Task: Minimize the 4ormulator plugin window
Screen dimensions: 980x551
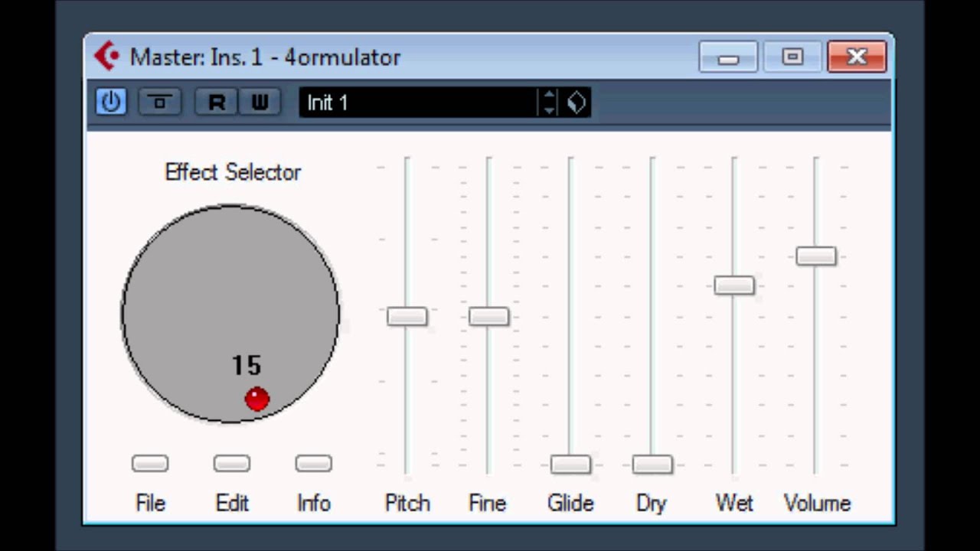Action: (x=727, y=57)
